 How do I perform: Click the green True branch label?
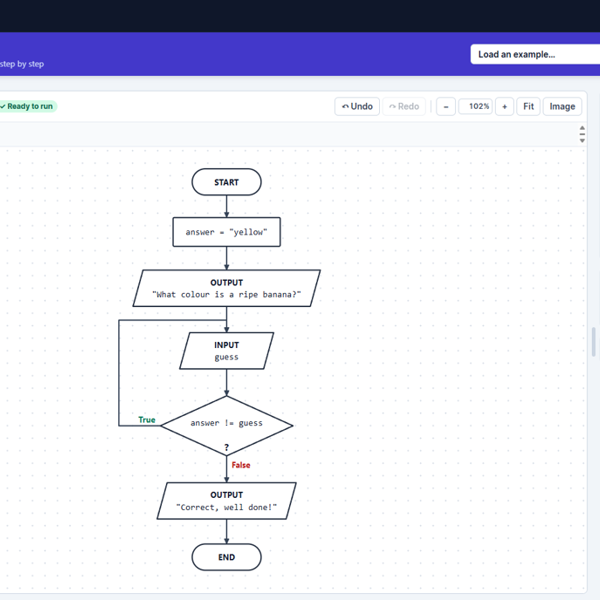click(x=147, y=420)
